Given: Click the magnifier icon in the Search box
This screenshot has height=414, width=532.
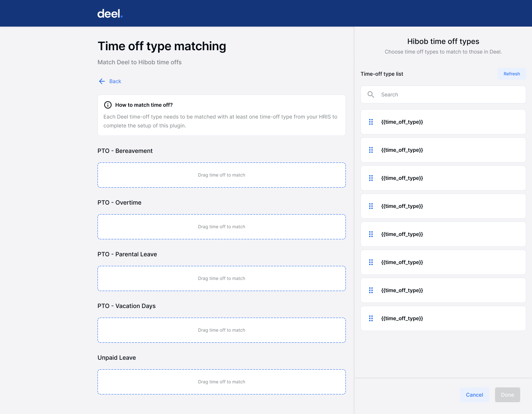Looking at the screenshot, I should (x=371, y=95).
